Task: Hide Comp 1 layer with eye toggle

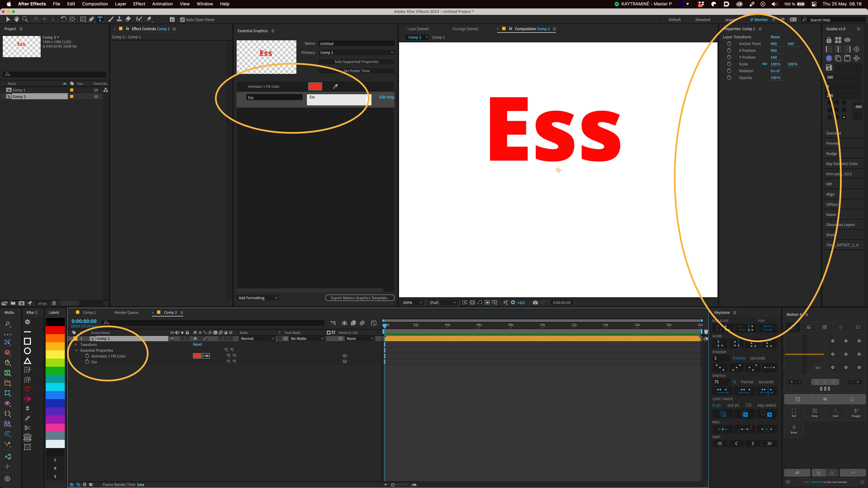Action: coord(172,339)
